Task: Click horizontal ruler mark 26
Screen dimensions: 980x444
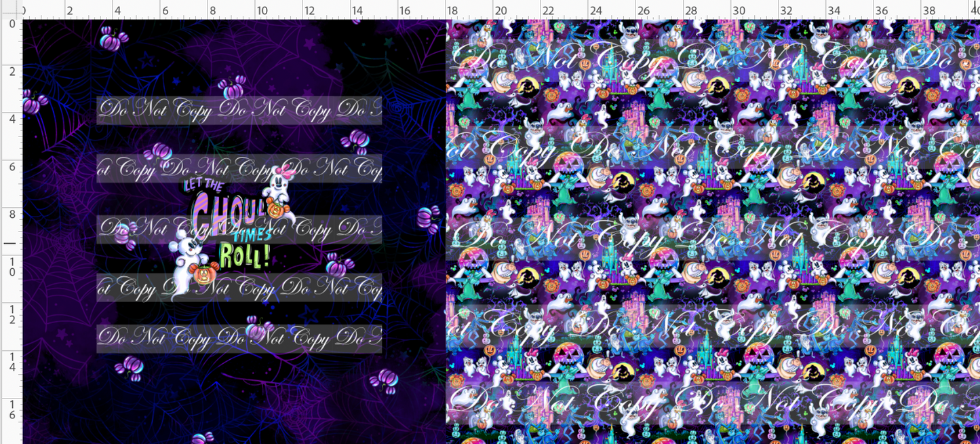Action: pos(644,11)
